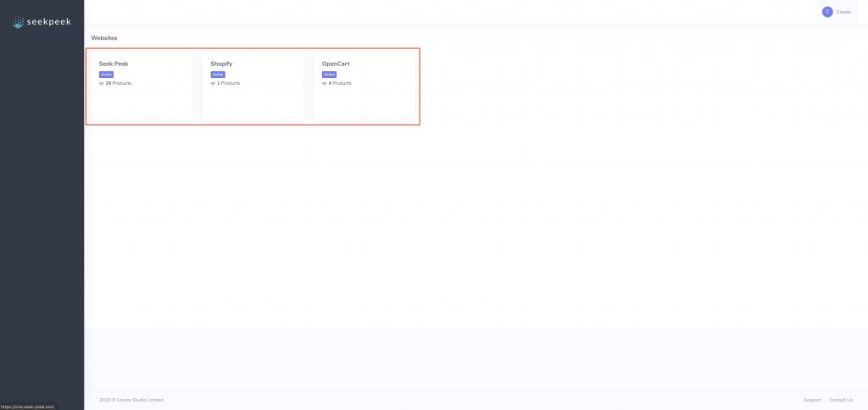
Task: Click the Active badge on Seek Peek card
Action: click(106, 75)
